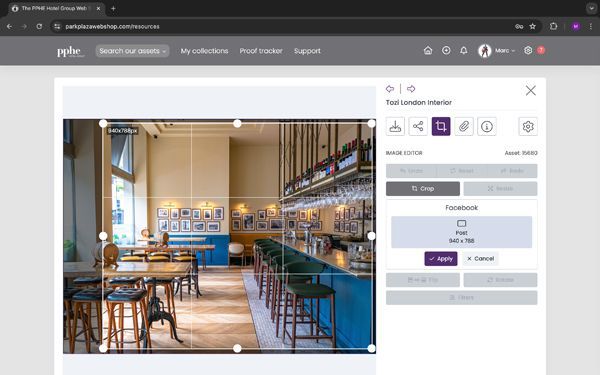Open My collections menu
The image size is (600, 375).
204,51
